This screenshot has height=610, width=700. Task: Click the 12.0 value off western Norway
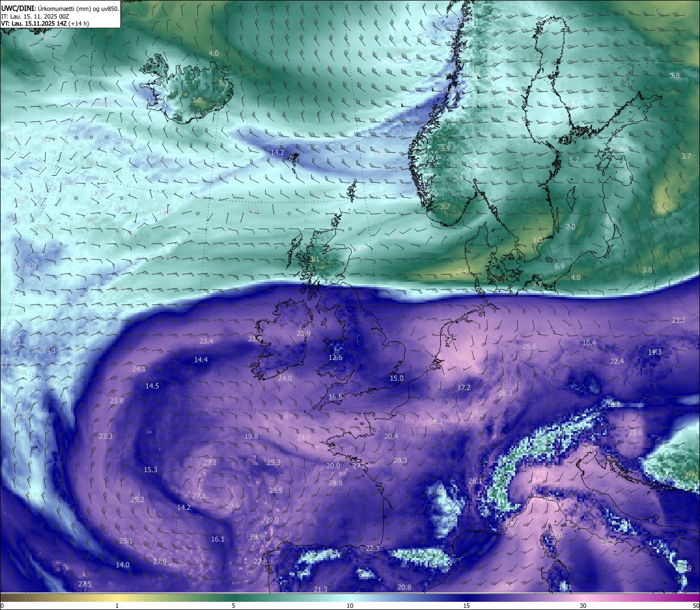394,171
